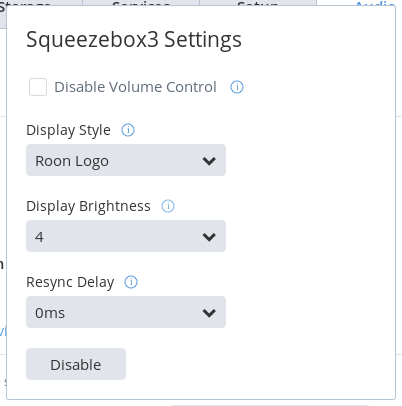Click the Resync Delay info icon
402x406 pixels.
(x=131, y=282)
